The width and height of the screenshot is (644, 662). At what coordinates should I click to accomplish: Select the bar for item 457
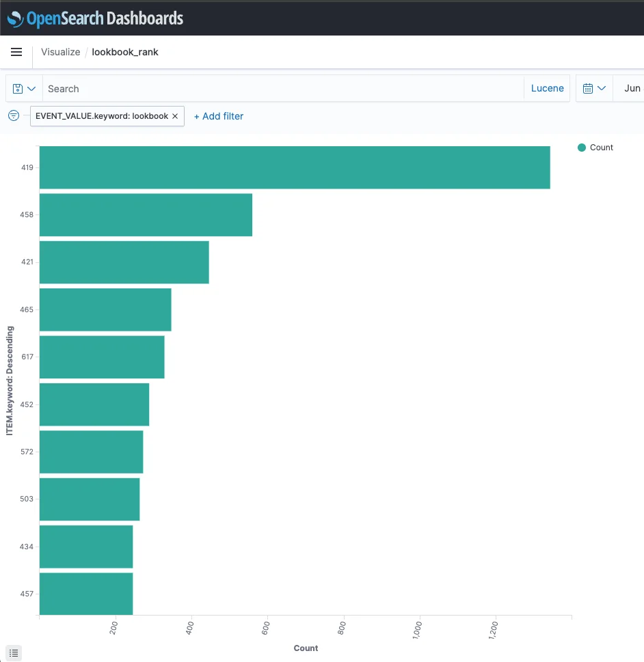[86, 594]
